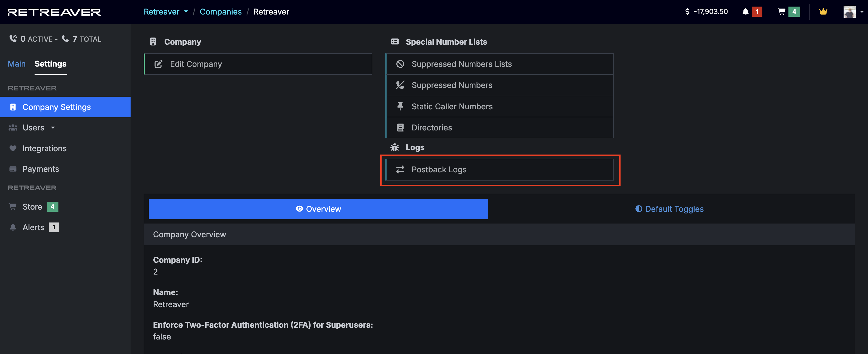
Task: Click the green cart count badge
Action: pyautogui.click(x=794, y=12)
